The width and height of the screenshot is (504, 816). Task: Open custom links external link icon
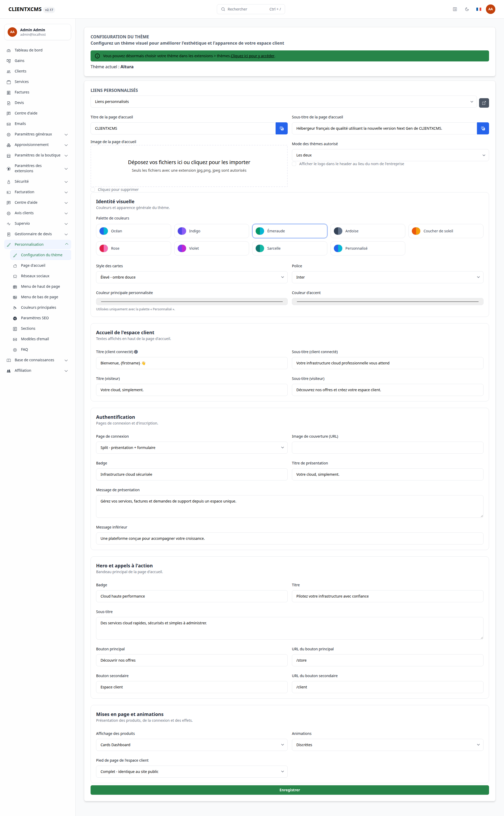click(x=484, y=103)
